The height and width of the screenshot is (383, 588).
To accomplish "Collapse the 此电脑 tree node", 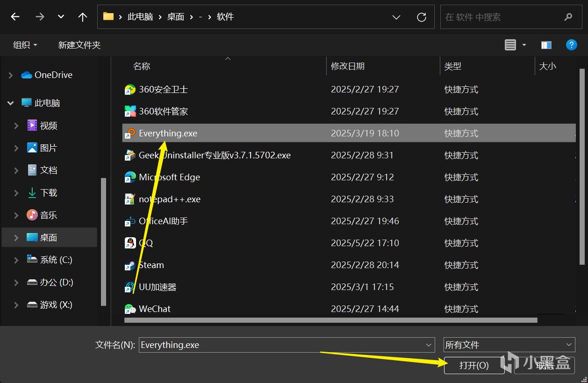I will point(11,103).
